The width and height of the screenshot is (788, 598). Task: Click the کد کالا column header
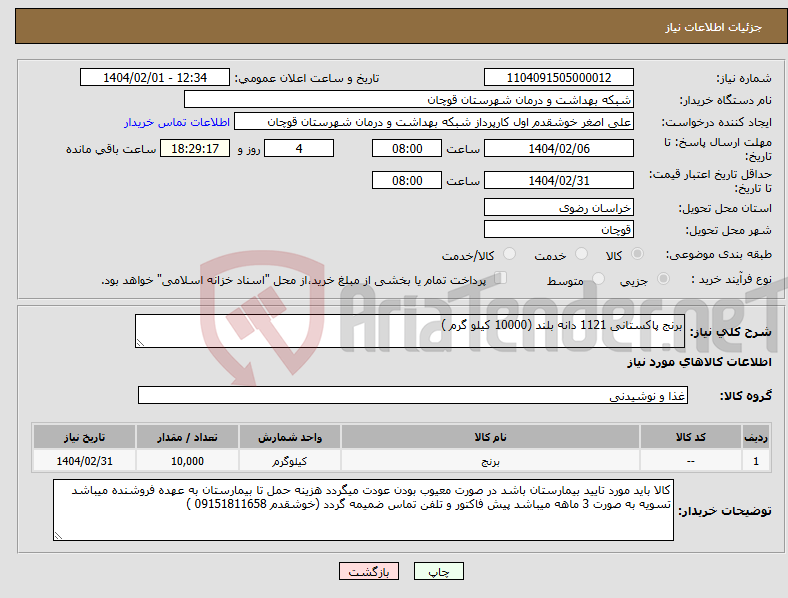click(691, 437)
